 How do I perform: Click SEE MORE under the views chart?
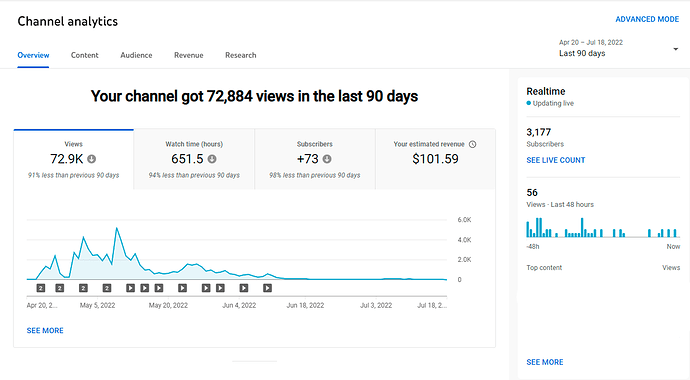tap(45, 330)
